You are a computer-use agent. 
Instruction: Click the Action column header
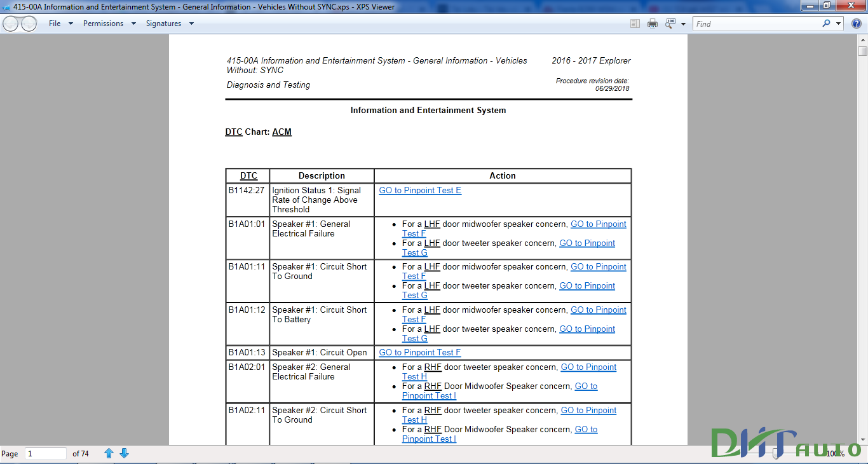pos(503,176)
